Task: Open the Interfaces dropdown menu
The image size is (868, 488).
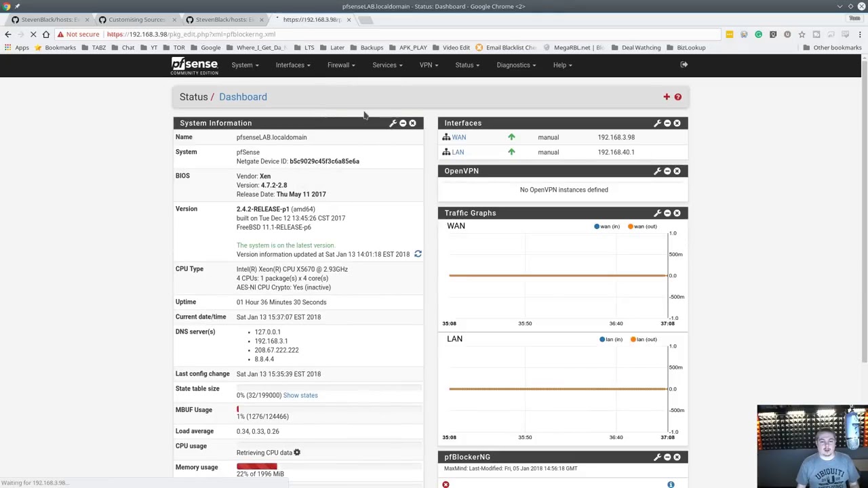Action: (293, 65)
